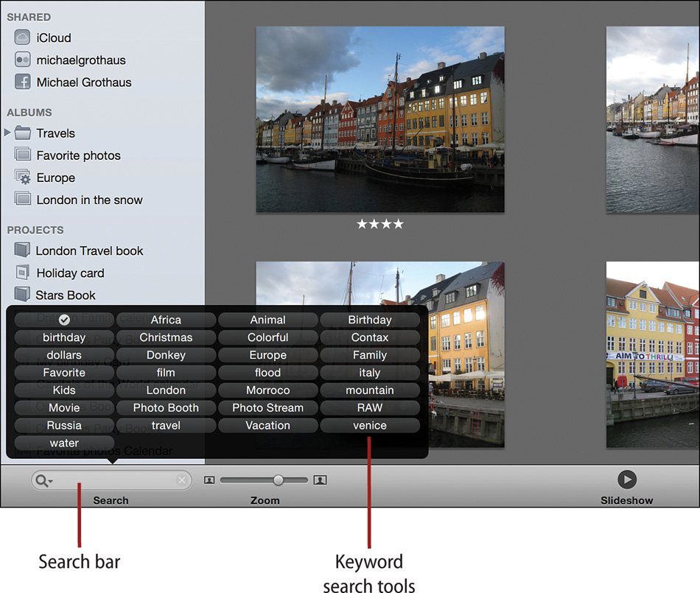Open the Michael Grothaus shared item
Screen dimensions: 700x593
click(x=84, y=83)
